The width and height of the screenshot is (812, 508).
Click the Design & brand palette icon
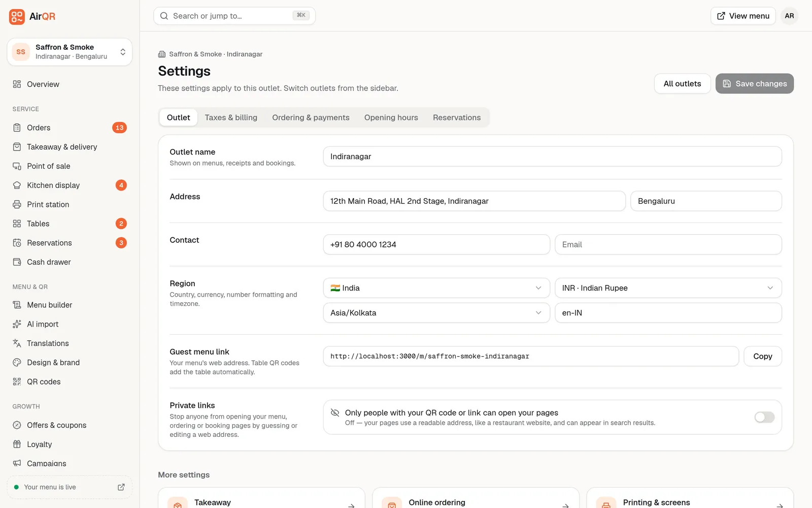[17, 363]
